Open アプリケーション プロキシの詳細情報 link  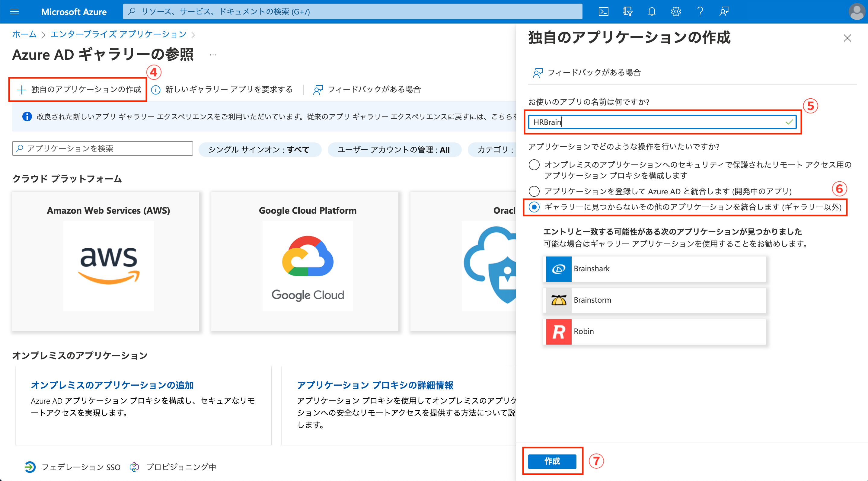pos(375,385)
